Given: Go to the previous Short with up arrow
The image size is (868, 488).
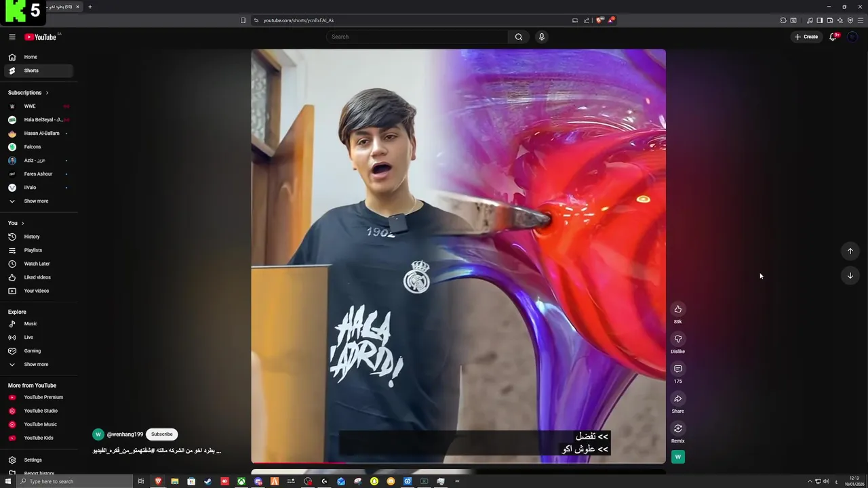Looking at the screenshot, I should [x=850, y=251].
